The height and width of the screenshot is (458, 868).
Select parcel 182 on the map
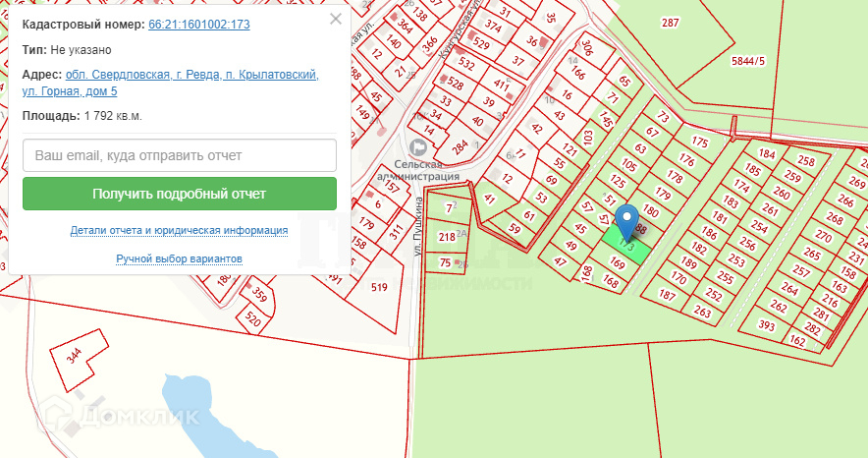tap(698, 248)
